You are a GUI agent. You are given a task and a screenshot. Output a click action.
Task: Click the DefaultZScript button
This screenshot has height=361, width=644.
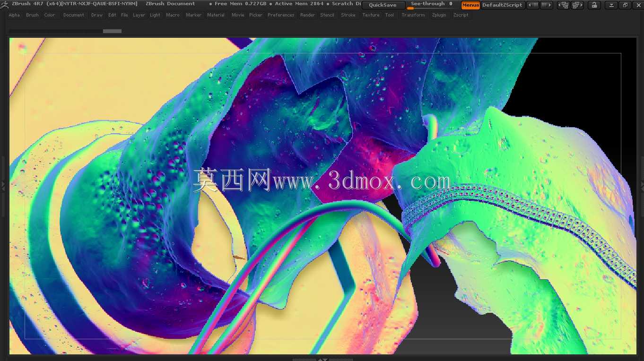click(503, 5)
